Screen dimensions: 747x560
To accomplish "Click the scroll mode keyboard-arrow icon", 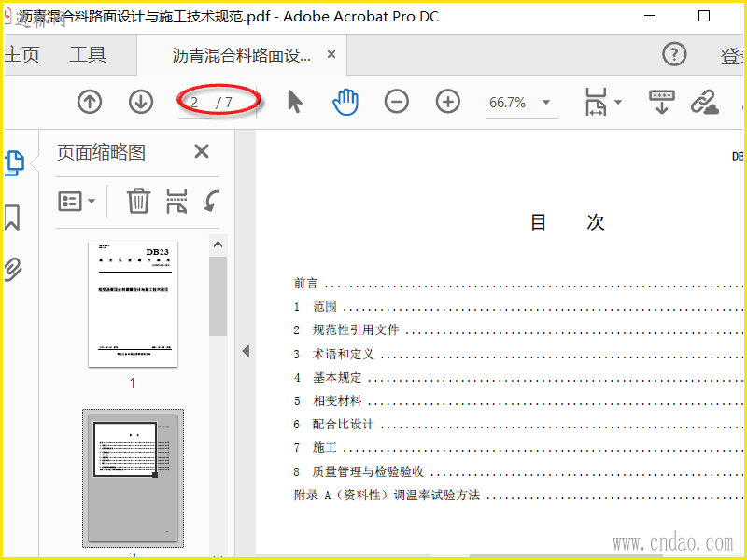I will coord(662,102).
